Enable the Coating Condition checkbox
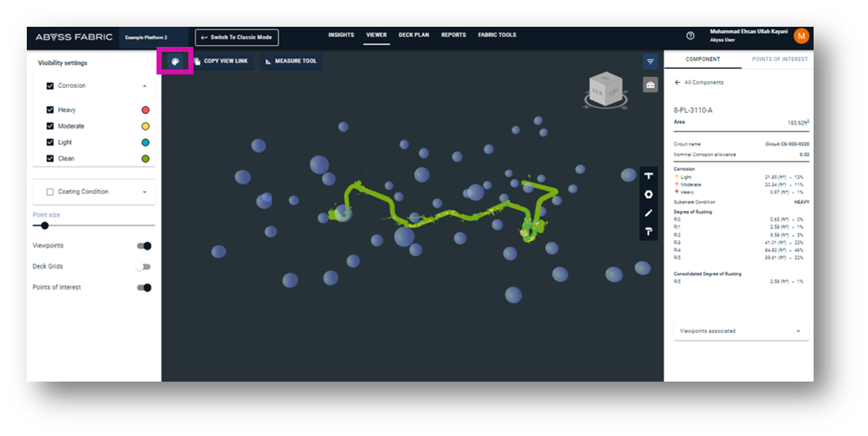868x436 pixels. pyautogui.click(x=50, y=192)
